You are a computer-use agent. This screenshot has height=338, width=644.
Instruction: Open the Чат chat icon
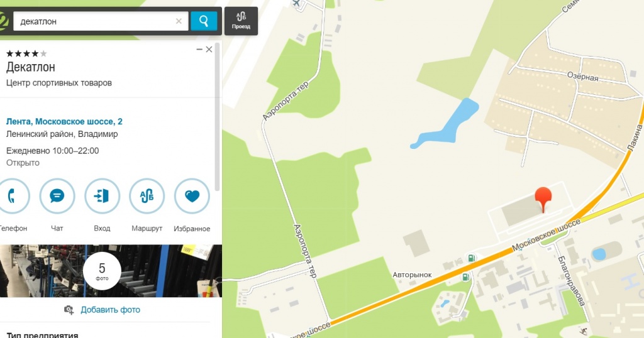[x=57, y=196]
